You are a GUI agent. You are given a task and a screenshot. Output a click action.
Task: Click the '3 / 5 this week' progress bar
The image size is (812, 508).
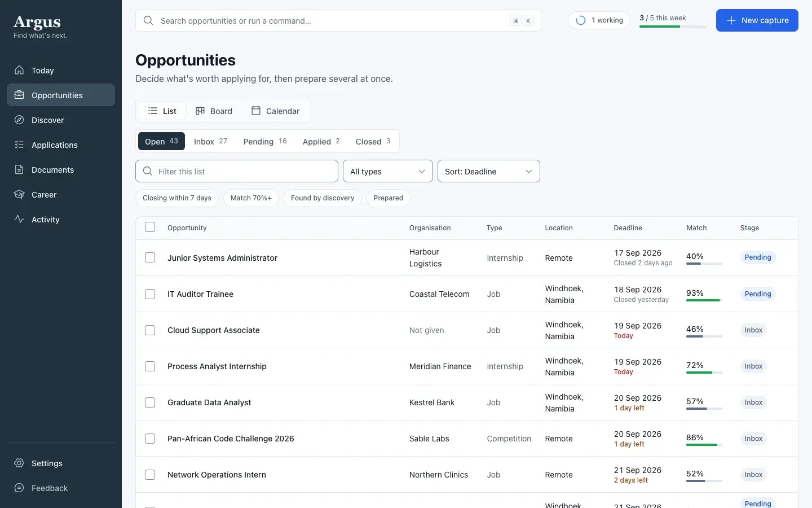coord(673,27)
